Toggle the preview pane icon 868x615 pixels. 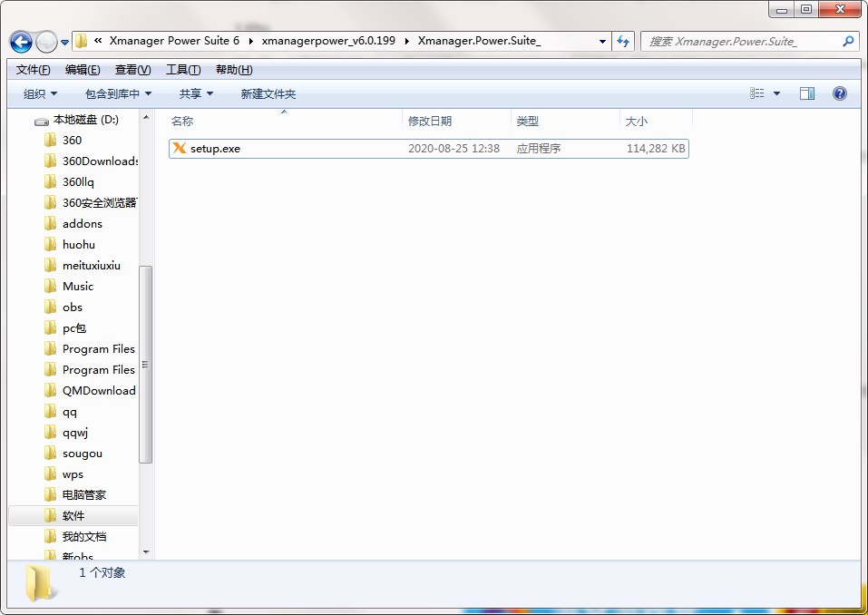tap(807, 93)
